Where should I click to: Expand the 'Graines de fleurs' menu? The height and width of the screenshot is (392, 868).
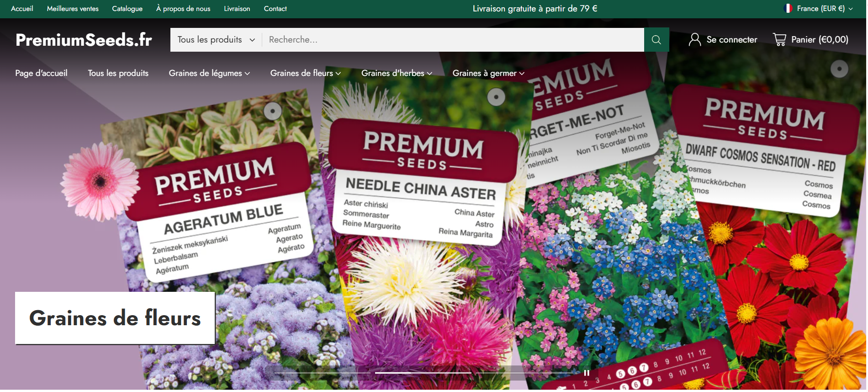pyautogui.click(x=305, y=73)
